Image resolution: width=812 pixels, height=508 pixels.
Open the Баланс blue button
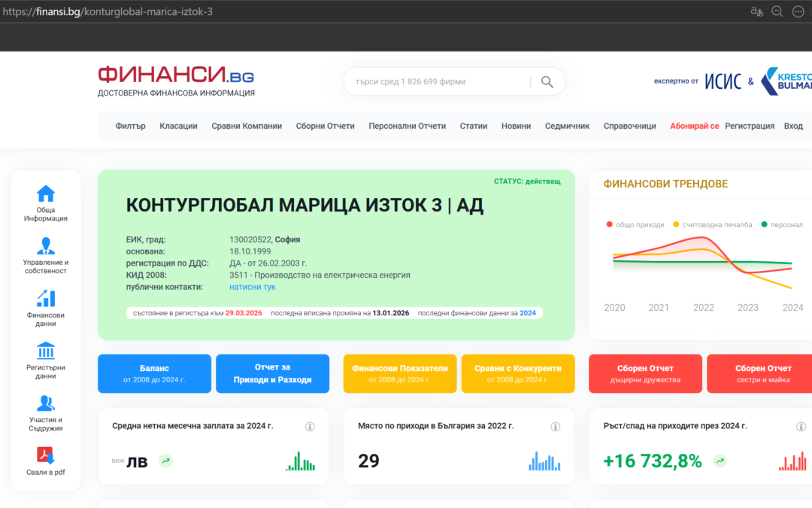154,374
